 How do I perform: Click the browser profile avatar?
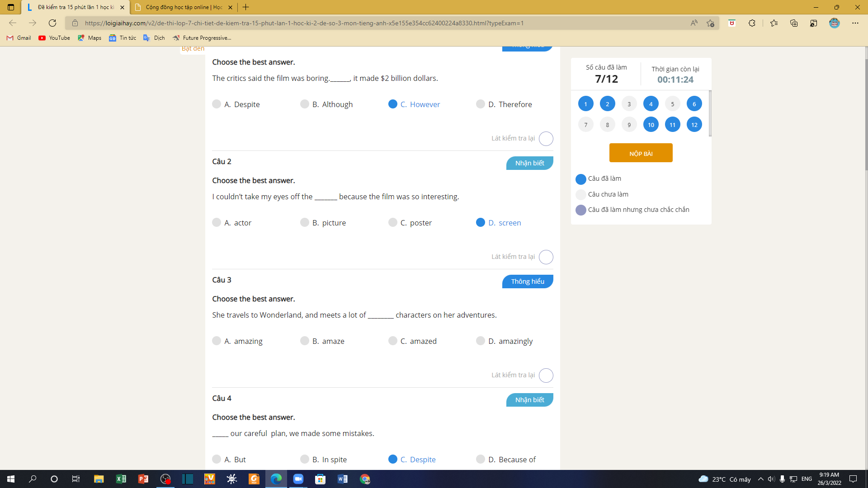[835, 23]
